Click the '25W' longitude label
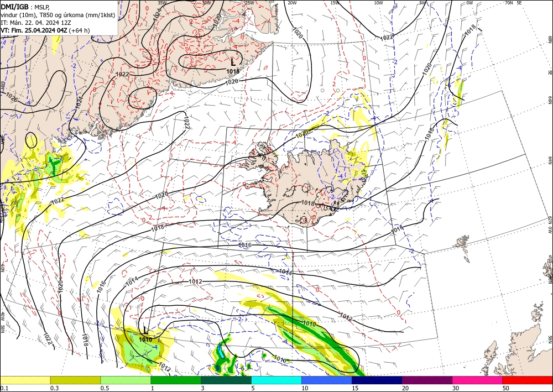Viewport: 553px width, 392px height. pos(249,3)
